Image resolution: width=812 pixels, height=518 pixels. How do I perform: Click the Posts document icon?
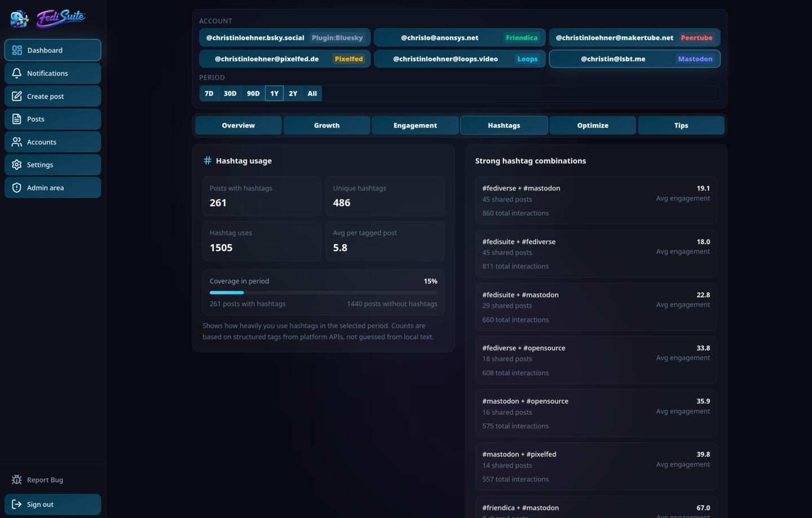(17, 119)
